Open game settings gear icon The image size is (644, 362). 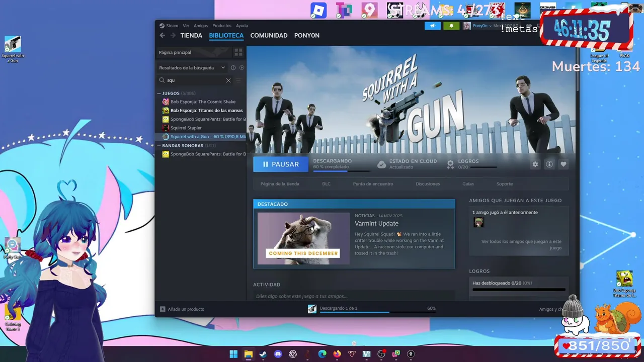(535, 164)
